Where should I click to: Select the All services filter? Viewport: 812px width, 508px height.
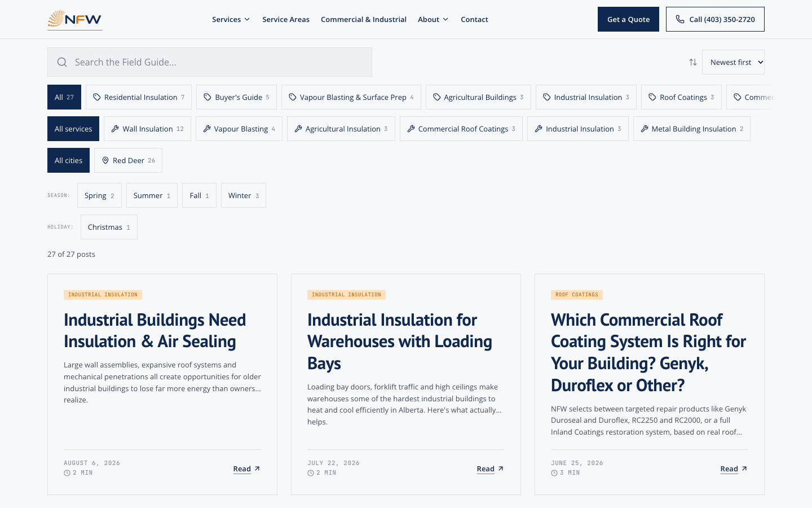point(73,129)
